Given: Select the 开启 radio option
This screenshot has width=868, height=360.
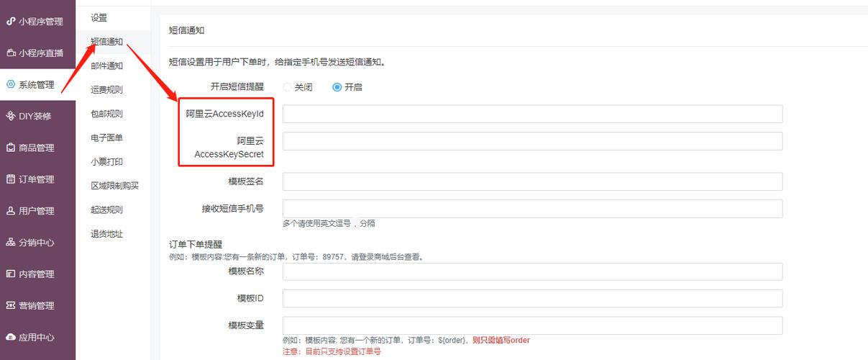Looking at the screenshot, I should click(337, 87).
